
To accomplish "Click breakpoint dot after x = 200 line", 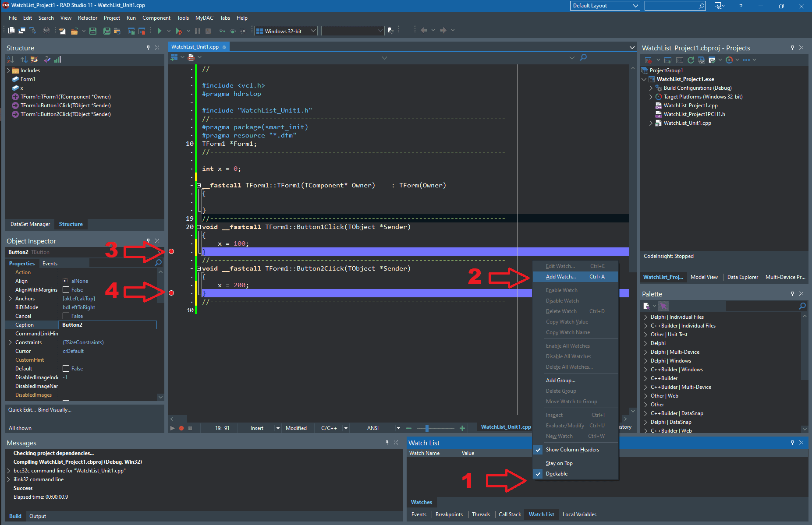I will (171, 293).
